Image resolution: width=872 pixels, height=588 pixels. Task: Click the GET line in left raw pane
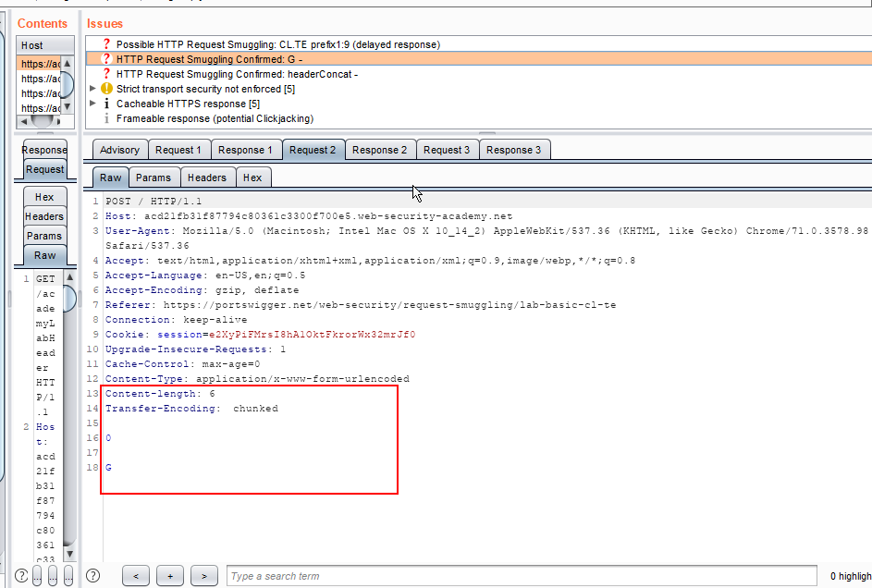point(45,279)
